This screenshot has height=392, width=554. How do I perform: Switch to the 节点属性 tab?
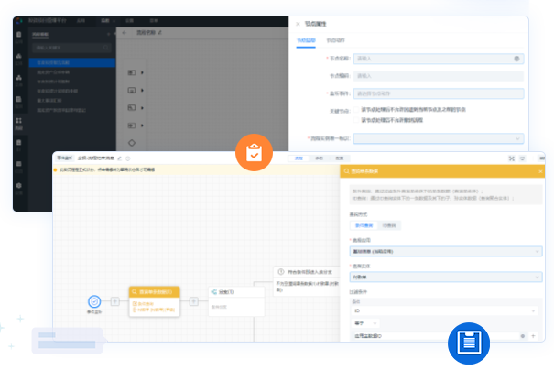point(306,39)
